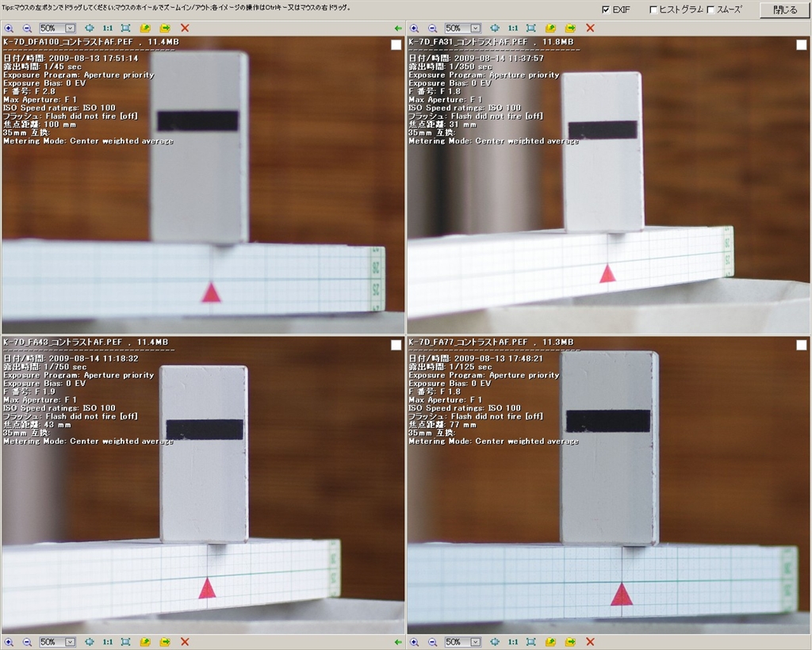Click filename text K-7D_FA43_コントラストAF.PEF

[63, 342]
